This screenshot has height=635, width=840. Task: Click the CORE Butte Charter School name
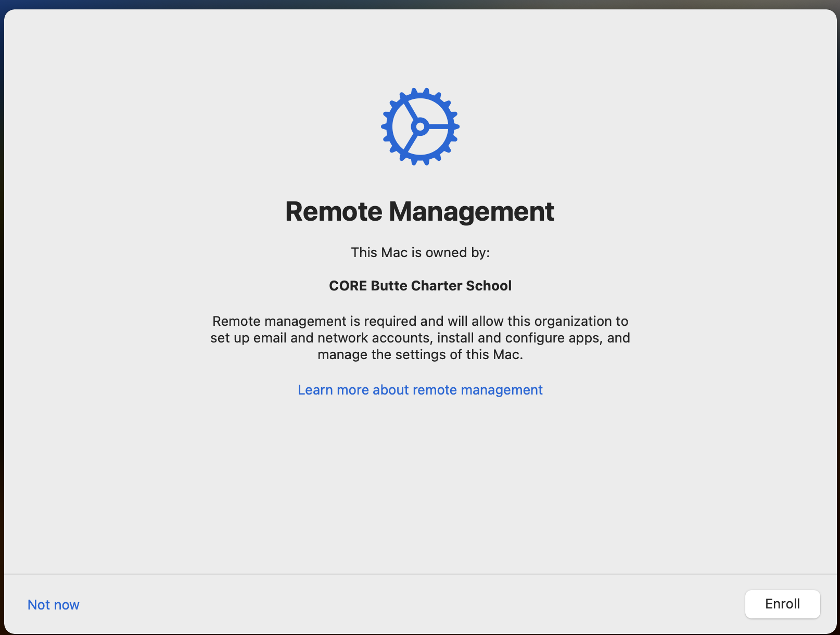coord(420,286)
